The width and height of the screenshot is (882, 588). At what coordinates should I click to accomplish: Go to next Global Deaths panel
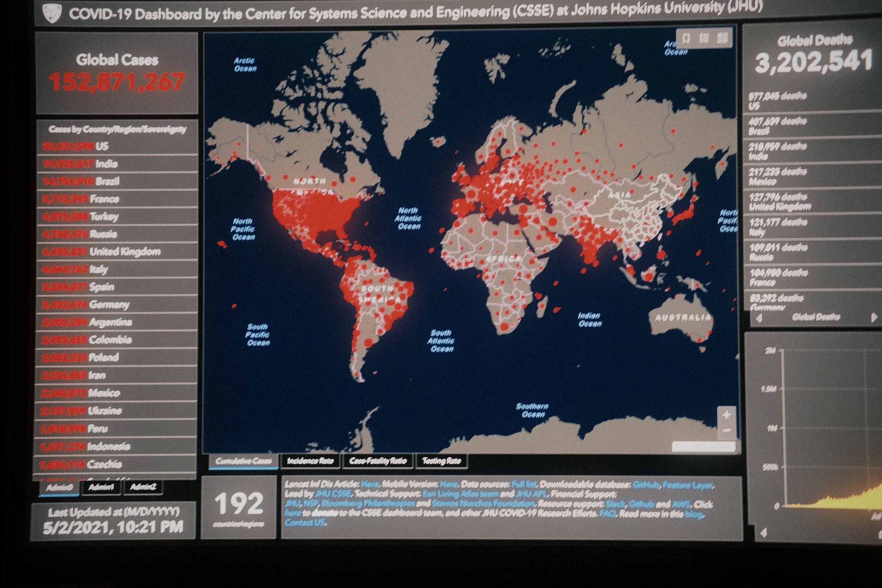pos(874,318)
